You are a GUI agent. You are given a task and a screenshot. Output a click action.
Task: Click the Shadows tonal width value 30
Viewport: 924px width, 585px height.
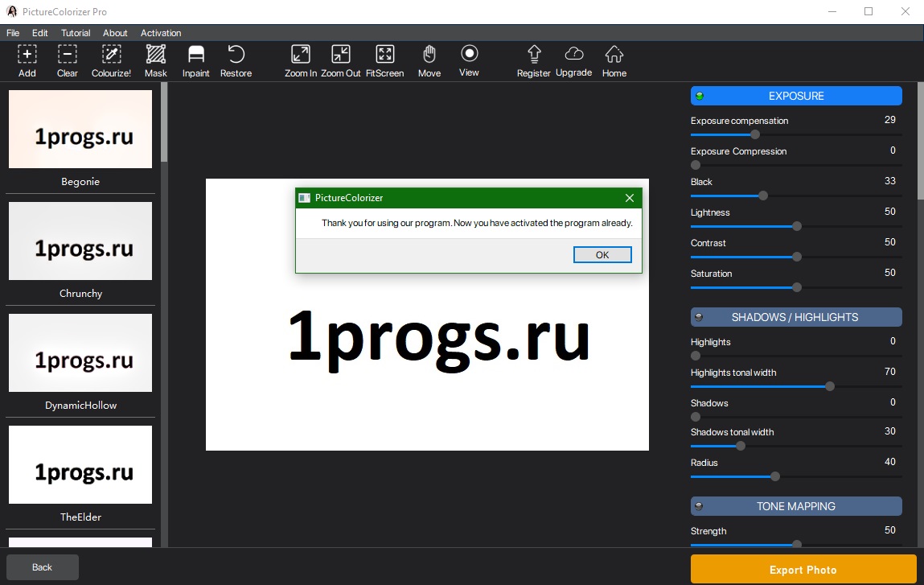(x=889, y=431)
